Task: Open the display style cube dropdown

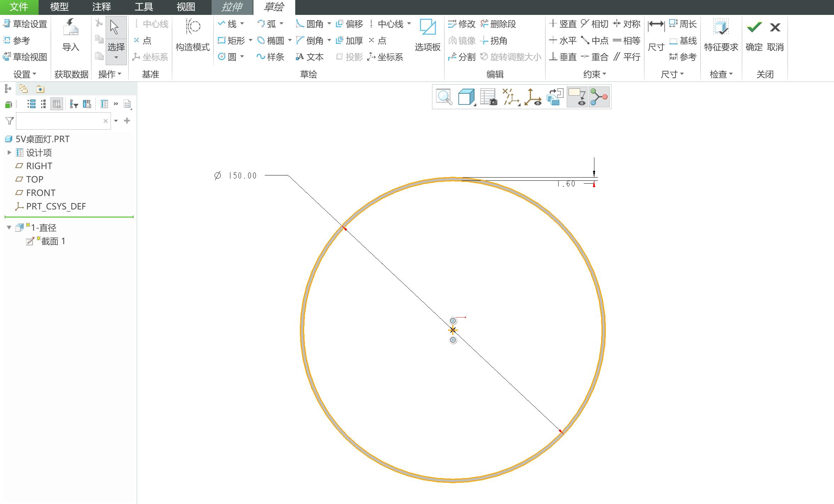Action: pos(466,97)
